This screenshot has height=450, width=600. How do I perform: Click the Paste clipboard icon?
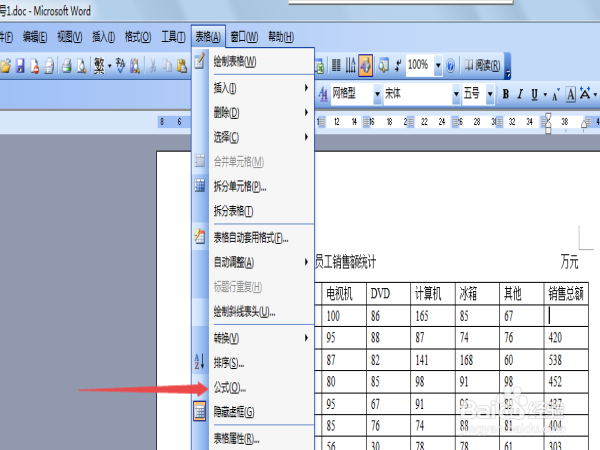tap(182, 66)
